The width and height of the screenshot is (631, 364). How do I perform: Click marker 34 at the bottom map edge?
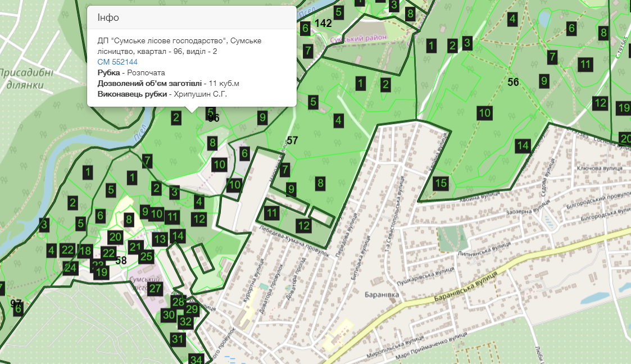pyautogui.click(x=196, y=359)
